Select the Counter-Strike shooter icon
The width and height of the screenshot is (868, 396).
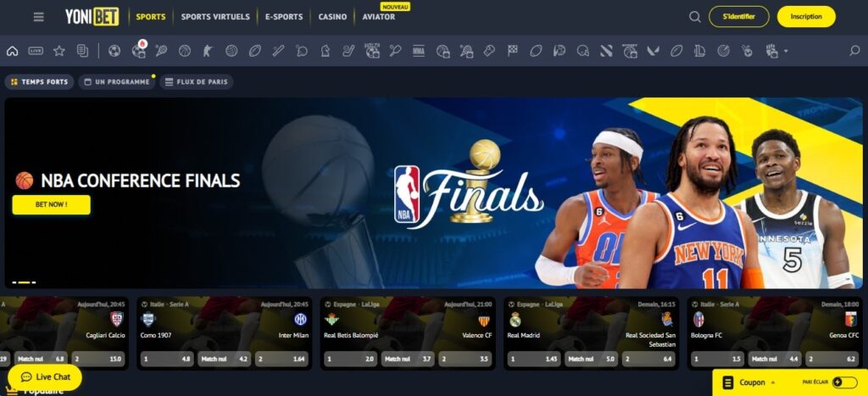point(208,51)
